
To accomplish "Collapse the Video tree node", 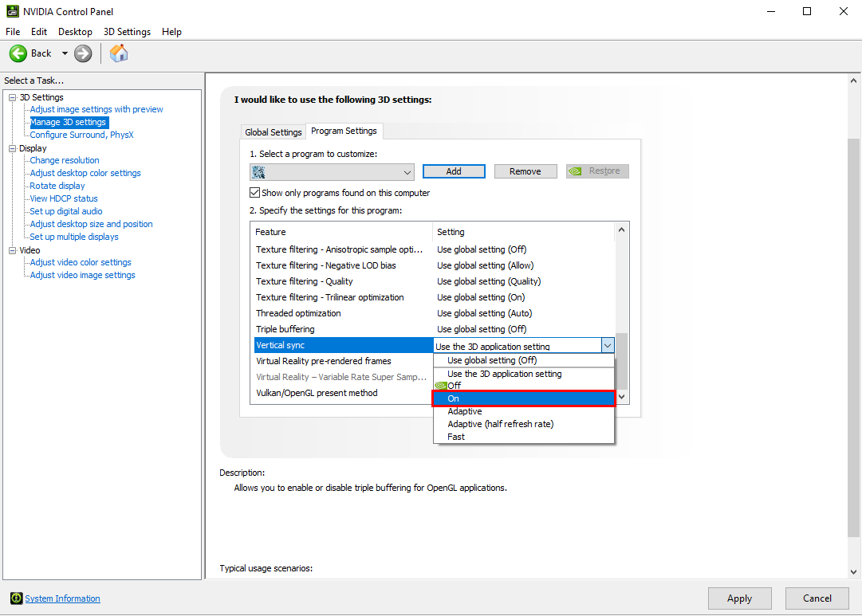I will [12, 250].
